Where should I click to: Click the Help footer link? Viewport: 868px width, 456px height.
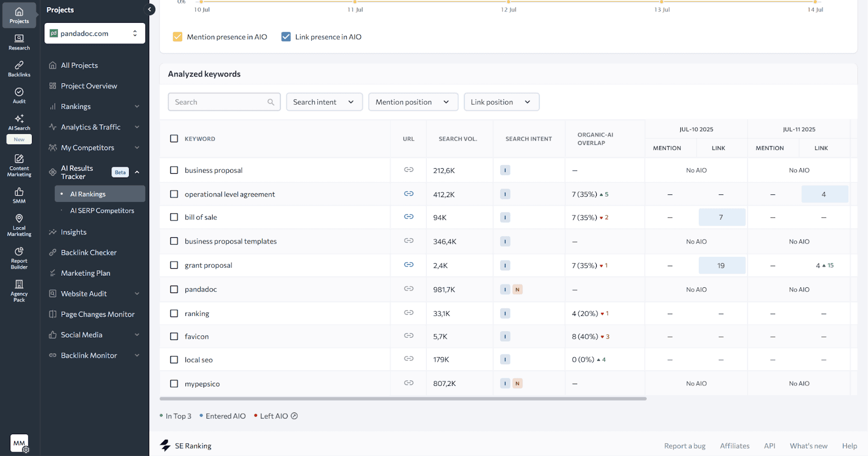pos(850,446)
